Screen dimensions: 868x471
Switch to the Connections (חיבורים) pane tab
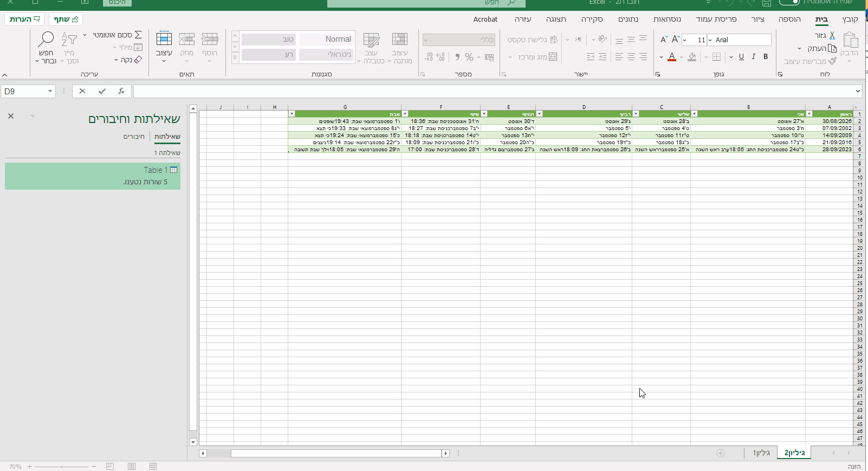click(134, 136)
